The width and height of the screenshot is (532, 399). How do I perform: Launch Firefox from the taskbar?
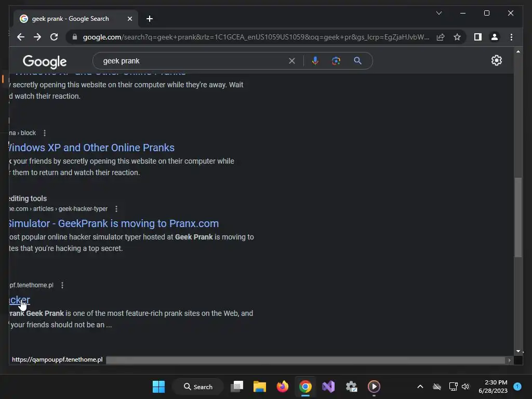pos(282,387)
